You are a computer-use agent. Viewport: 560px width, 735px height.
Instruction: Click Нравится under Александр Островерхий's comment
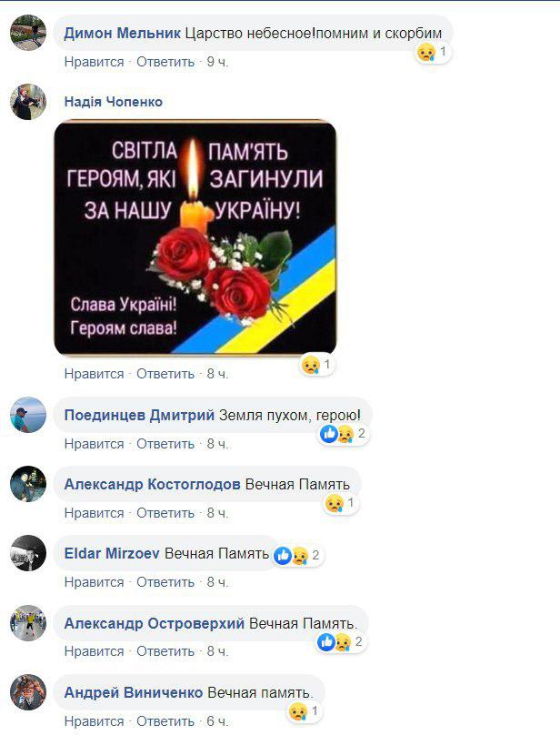click(95, 651)
